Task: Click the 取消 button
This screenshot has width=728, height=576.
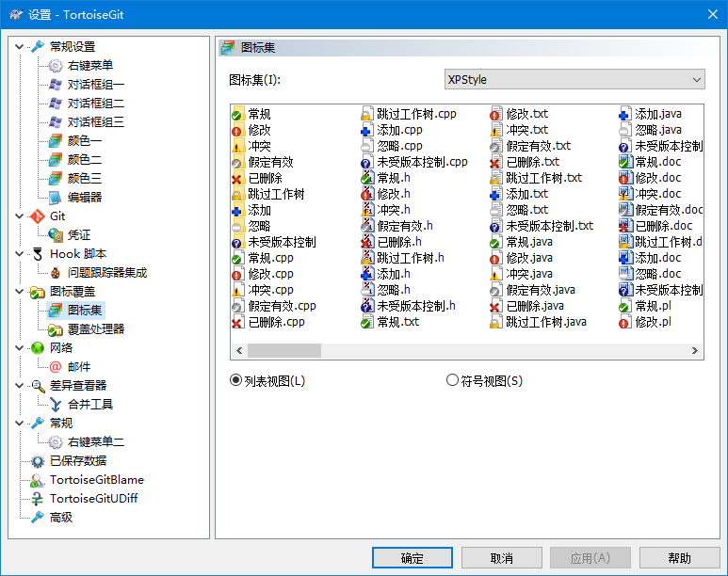Action: 501,558
